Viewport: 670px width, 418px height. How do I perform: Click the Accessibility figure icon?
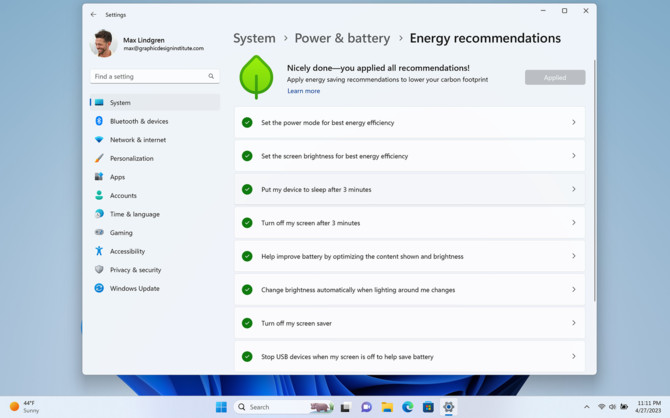pos(99,251)
